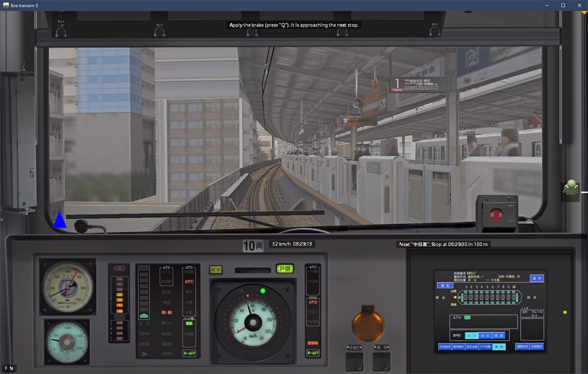Click the green 連動 indicator lamp
The height and width of the screenshot is (374, 588).
[189, 323]
